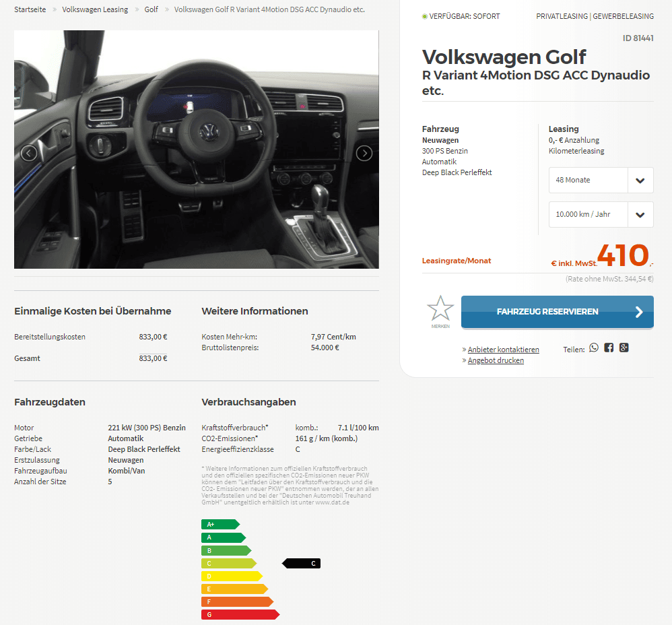Click 161 g / km CO2 value

(x=326, y=438)
